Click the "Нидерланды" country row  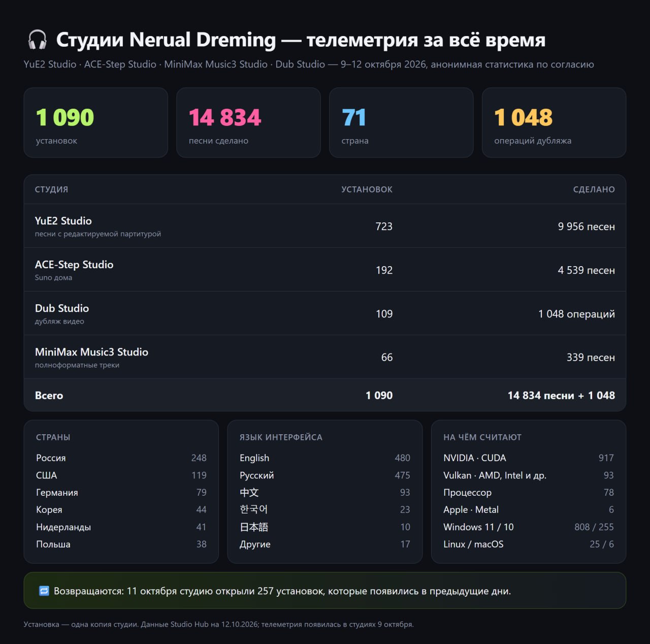[121, 527]
